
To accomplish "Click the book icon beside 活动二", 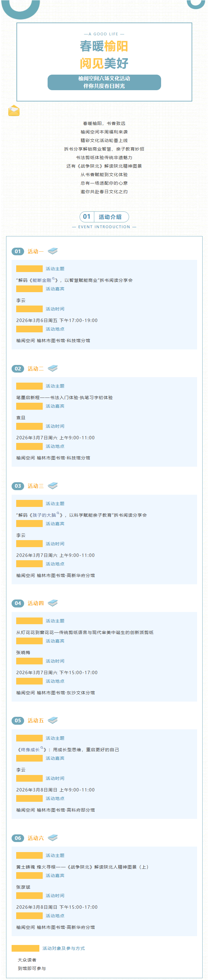I will click(x=53, y=368).
